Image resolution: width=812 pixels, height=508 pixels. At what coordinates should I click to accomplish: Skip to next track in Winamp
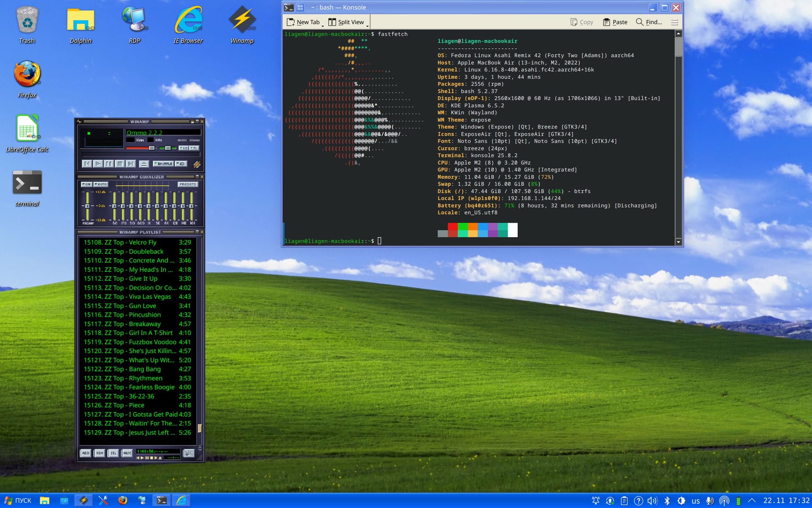click(x=131, y=164)
